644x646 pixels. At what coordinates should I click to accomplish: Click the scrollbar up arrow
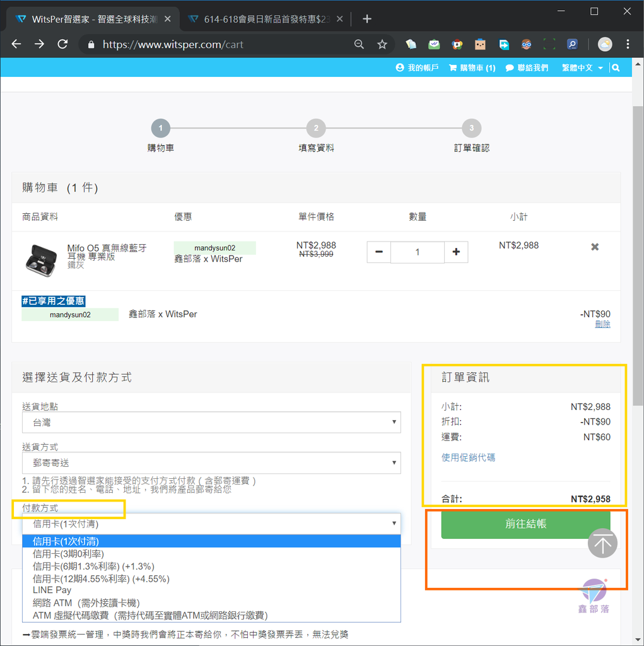pyautogui.click(x=638, y=64)
